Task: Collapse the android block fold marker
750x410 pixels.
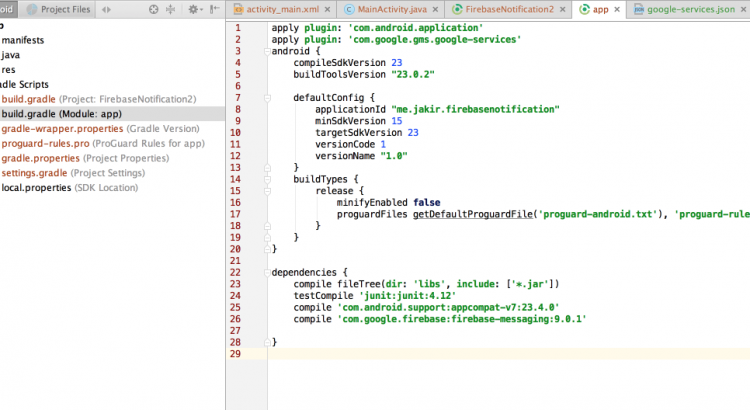Action: click(267, 50)
